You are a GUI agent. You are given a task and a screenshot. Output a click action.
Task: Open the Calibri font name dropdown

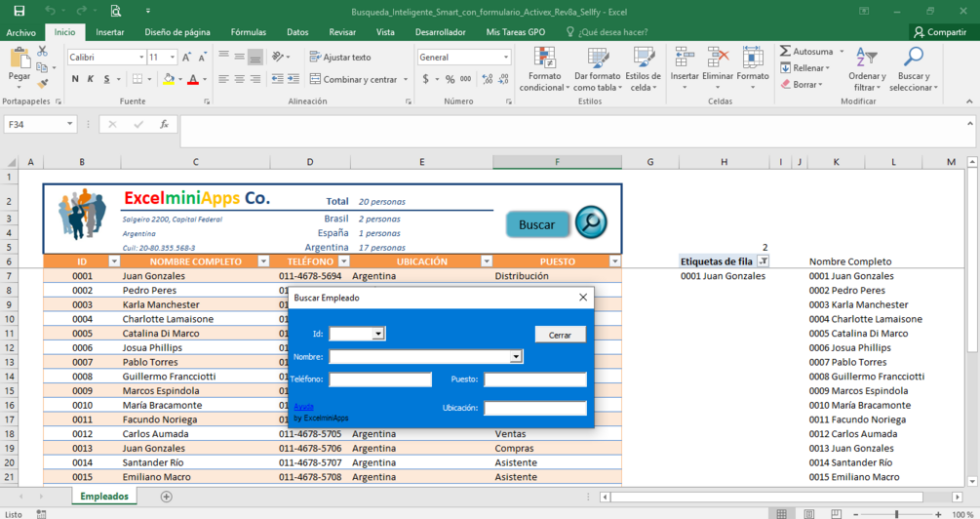(141, 57)
